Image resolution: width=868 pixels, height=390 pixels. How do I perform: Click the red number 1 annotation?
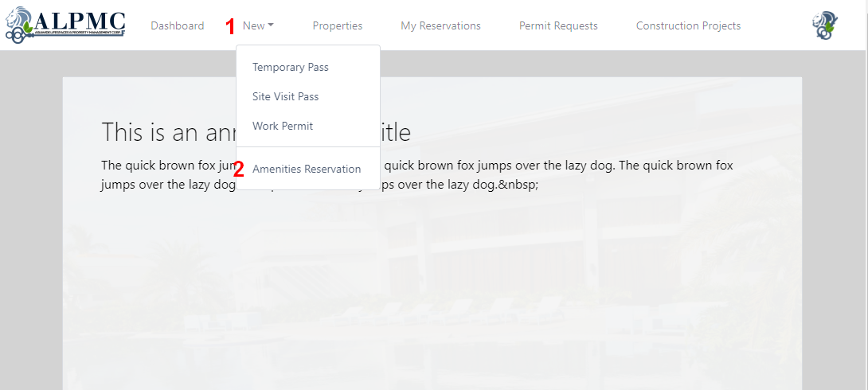(230, 26)
